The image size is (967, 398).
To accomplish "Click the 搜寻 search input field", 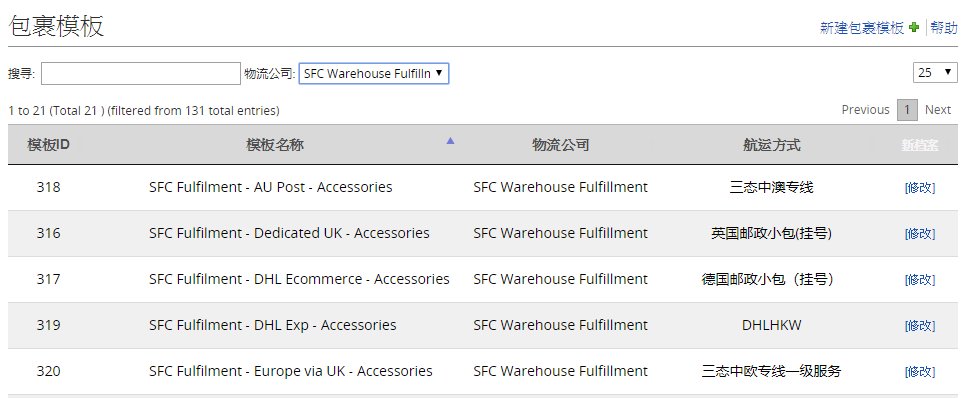I will click(141, 73).
